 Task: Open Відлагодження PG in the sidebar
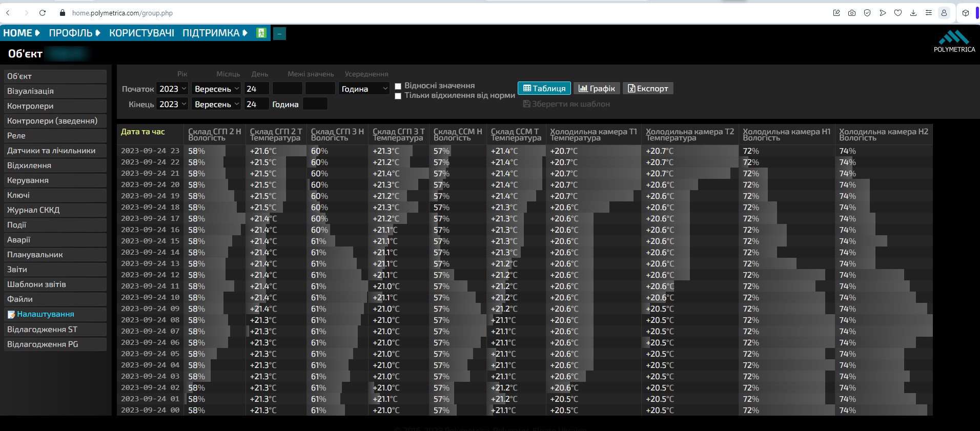[55, 344]
